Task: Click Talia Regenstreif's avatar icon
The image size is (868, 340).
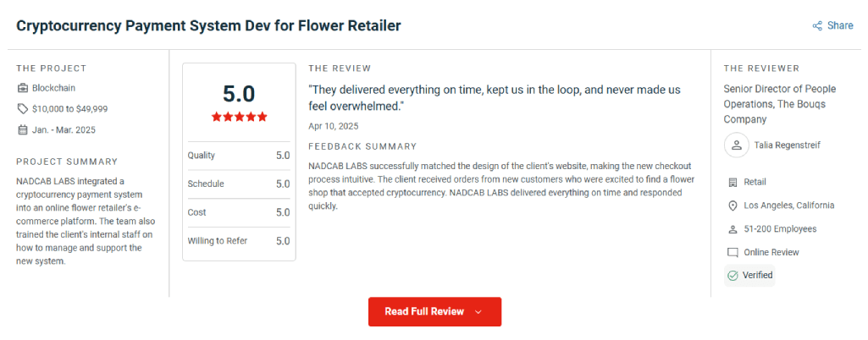Action: 736,145
